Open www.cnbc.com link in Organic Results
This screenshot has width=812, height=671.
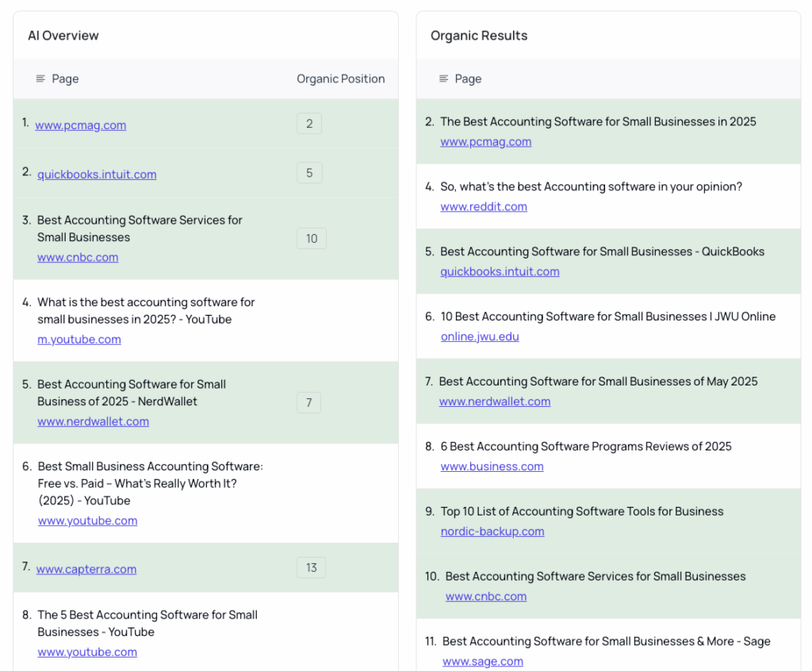point(486,596)
